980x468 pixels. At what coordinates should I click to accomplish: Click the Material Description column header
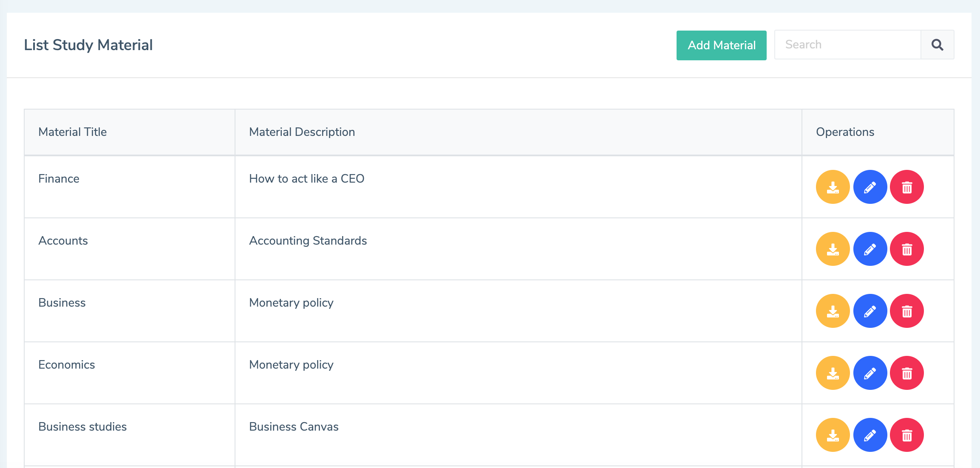point(518,132)
